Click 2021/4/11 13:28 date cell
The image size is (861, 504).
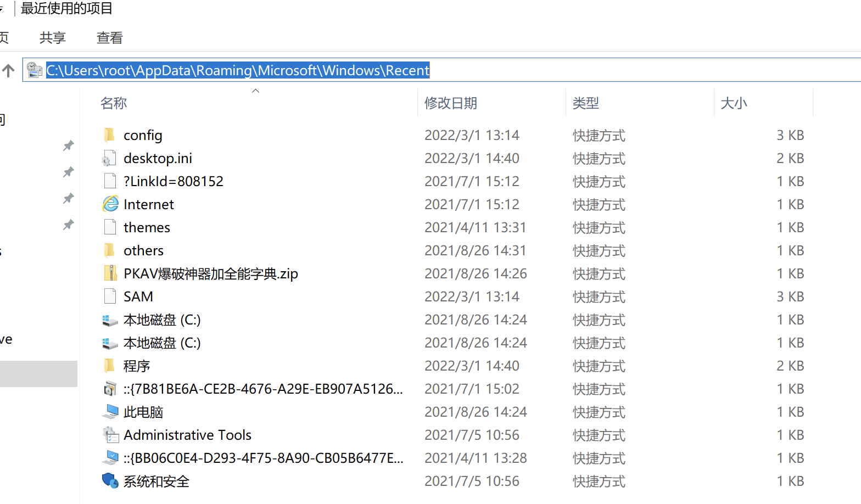tap(476, 458)
